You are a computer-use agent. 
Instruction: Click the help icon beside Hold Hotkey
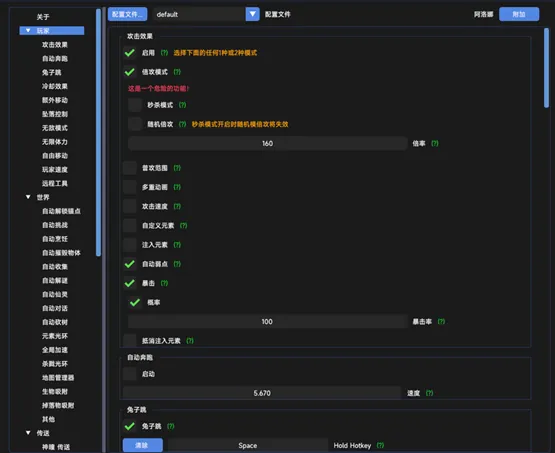point(380,445)
